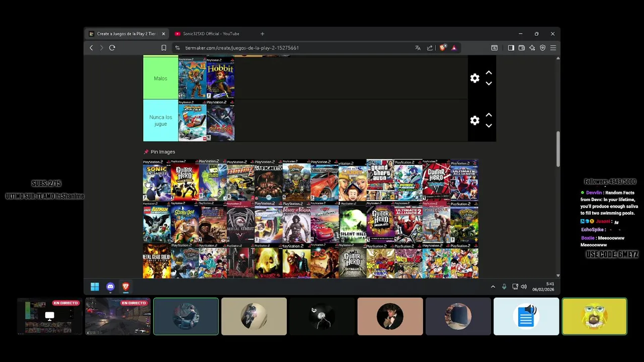Screen dimensions: 644x362
Task: Open a new browser tab
Action: (262, 34)
